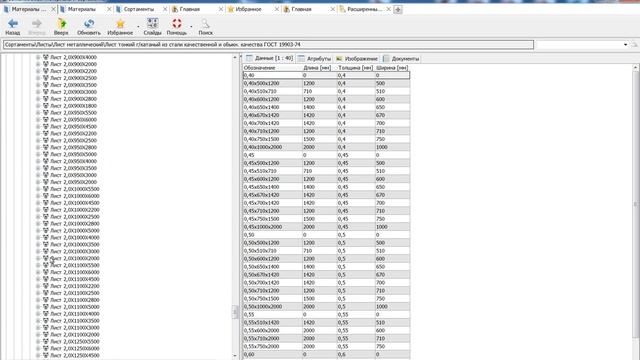The image size is (640, 360).
Task: Click the Поиск magnifier icon
Action: (x=205, y=24)
